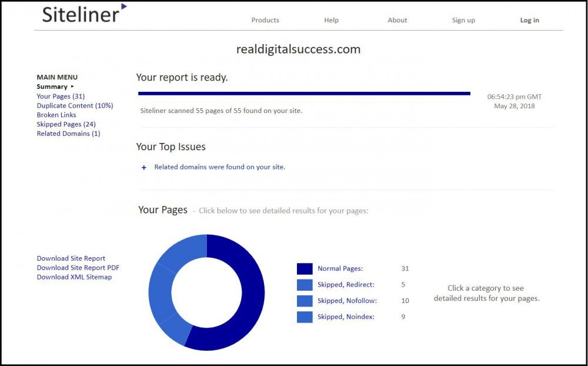This screenshot has width=588, height=366.
Task: Click the Siteliner logo
Action: pyautogui.click(x=84, y=13)
